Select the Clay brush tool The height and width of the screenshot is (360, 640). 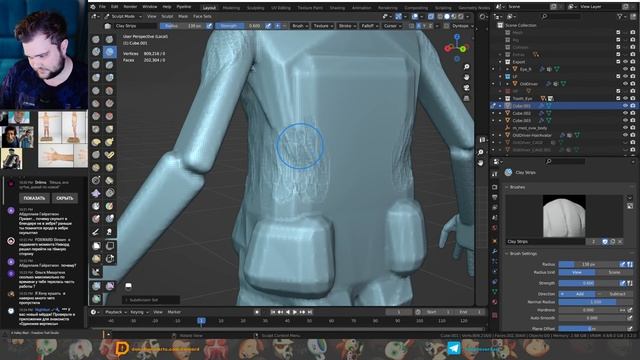[96, 52]
